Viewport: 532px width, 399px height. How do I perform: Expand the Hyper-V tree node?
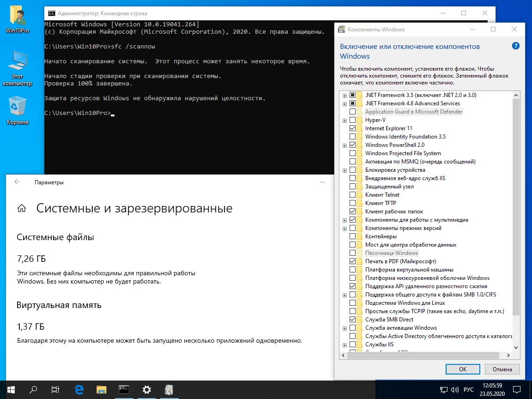tap(345, 121)
